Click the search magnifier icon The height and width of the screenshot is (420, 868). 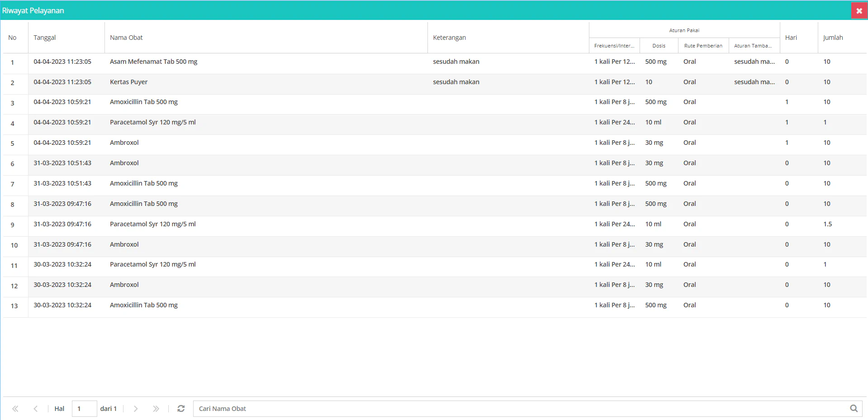[x=854, y=409]
